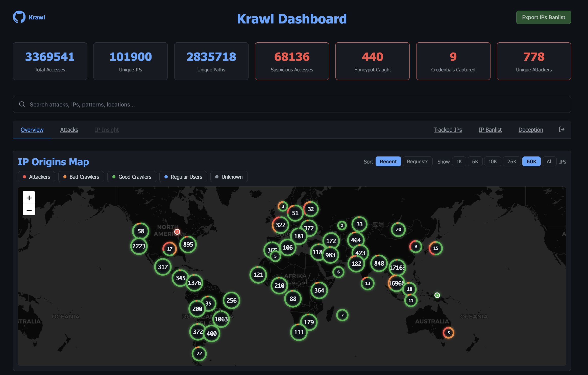The image size is (588, 375).
Task: Show 1K IPs on map
Action: point(459,162)
